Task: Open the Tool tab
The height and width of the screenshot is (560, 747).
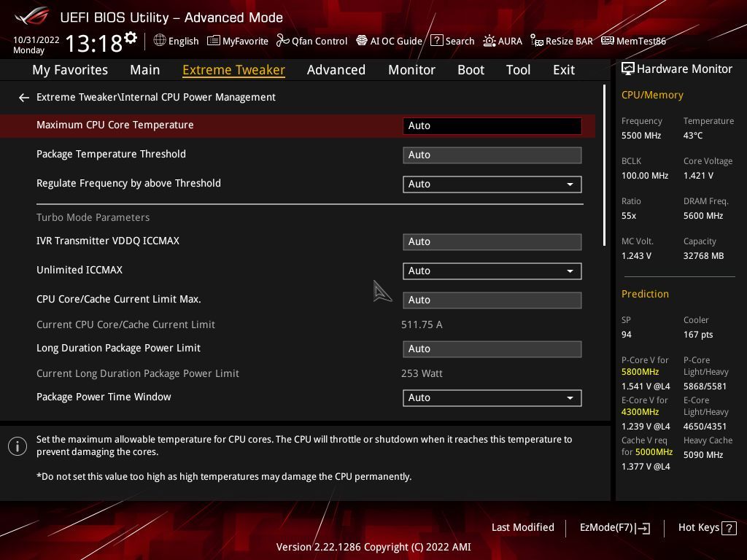Action: tap(518, 70)
